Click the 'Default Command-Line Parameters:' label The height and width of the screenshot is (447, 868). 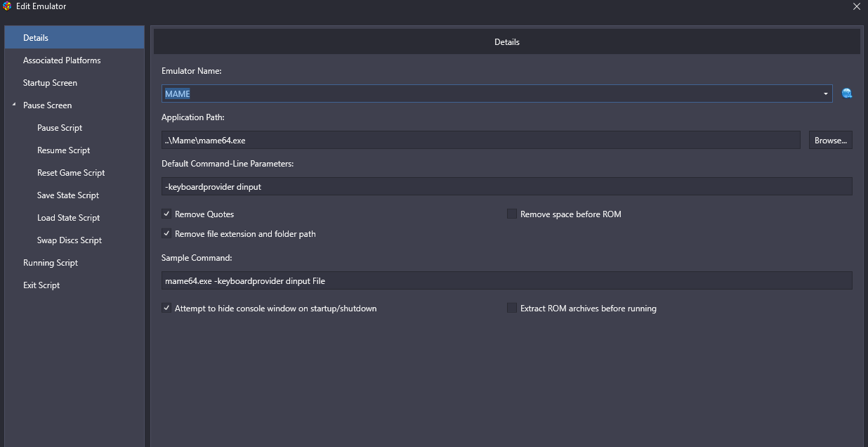pos(228,164)
